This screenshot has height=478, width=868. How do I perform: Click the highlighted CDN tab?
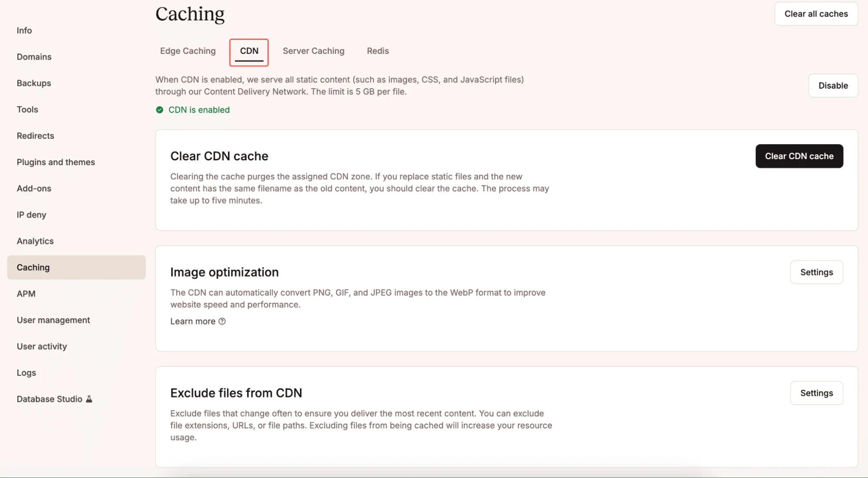(248, 51)
